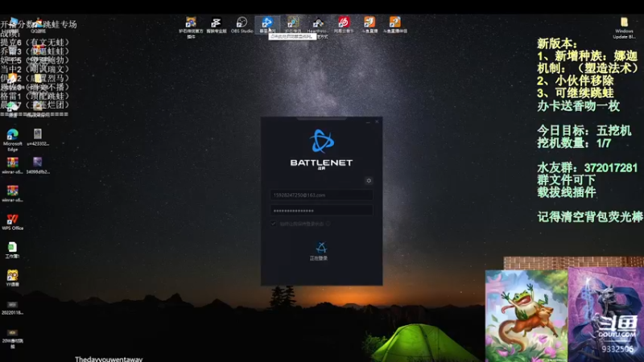This screenshot has width=644, height=362.
Task: Open the 炉石传说 game shortcut
Action: [293, 25]
